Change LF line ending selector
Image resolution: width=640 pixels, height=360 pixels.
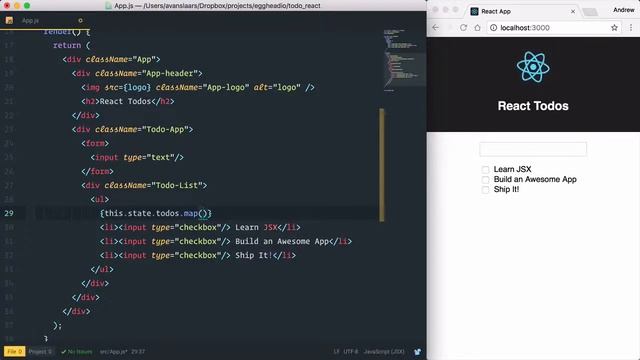[336, 351]
